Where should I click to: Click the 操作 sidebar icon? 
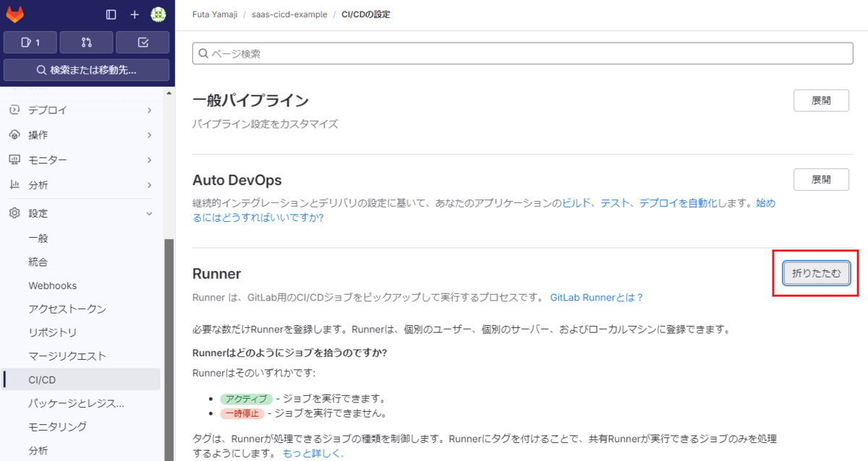tap(14, 134)
